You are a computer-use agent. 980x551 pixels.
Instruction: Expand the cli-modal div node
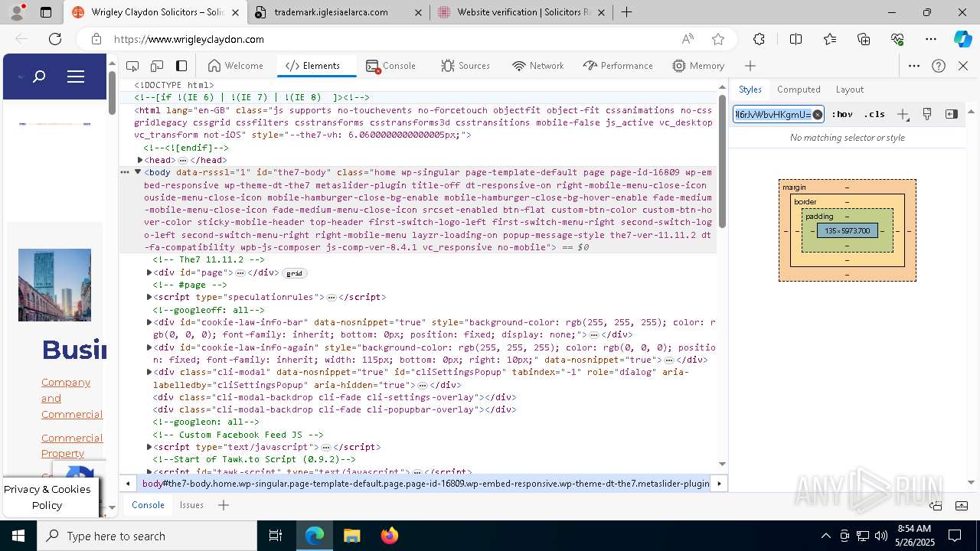click(x=149, y=372)
